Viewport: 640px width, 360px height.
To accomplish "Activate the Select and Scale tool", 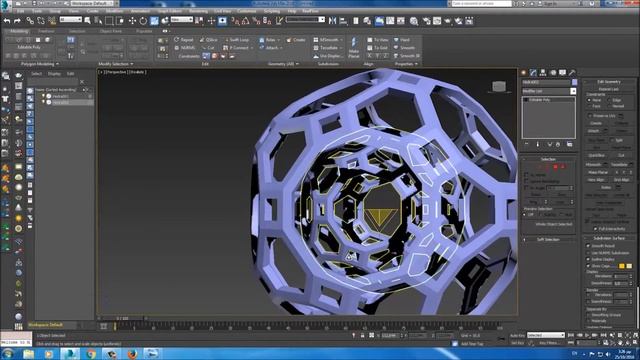I will click(154, 20).
